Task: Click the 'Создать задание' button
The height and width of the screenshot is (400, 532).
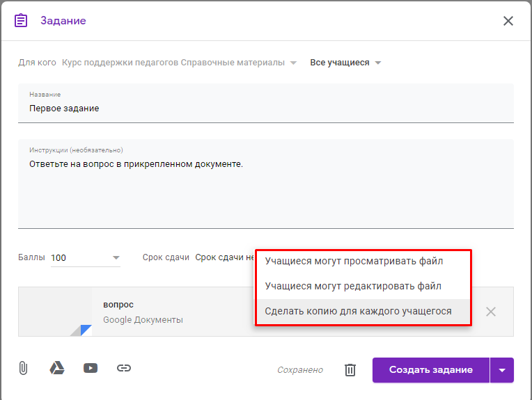Action: coord(430,370)
